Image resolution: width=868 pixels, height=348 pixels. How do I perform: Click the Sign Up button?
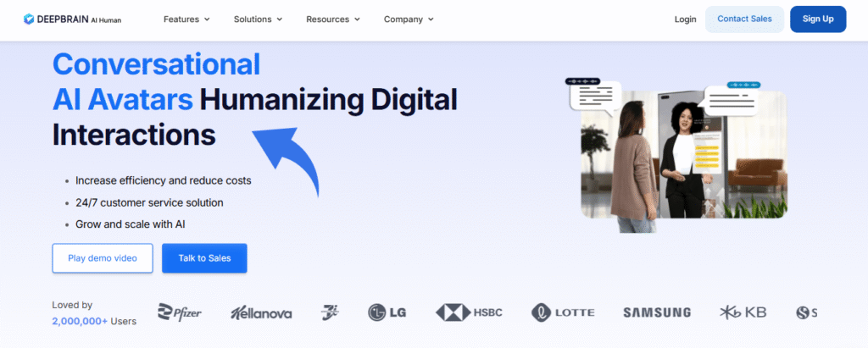click(818, 19)
